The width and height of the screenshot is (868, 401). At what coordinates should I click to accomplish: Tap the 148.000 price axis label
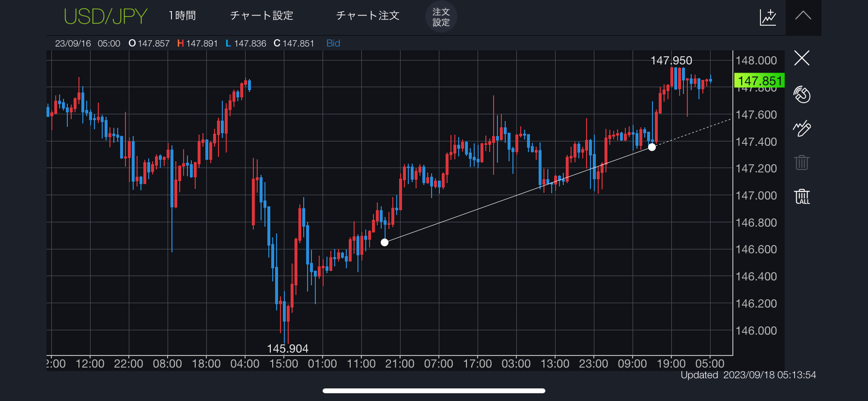pyautogui.click(x=756, y=61)
